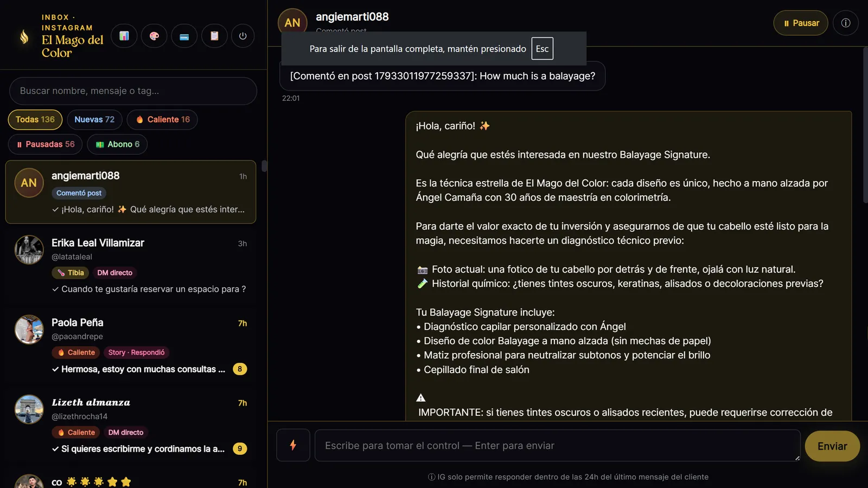Screen dimensions: 868x488
Task: Click the golden flame logo
Action: [x=24, y=36]
